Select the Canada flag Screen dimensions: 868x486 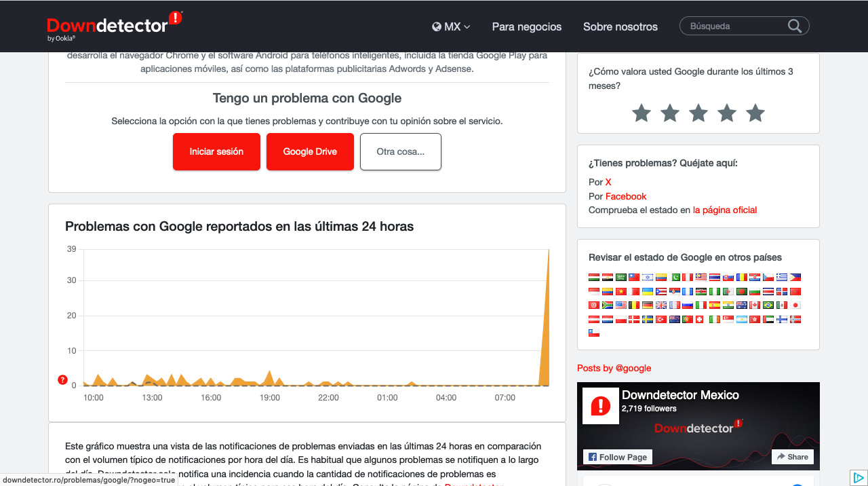pos(755,305)
